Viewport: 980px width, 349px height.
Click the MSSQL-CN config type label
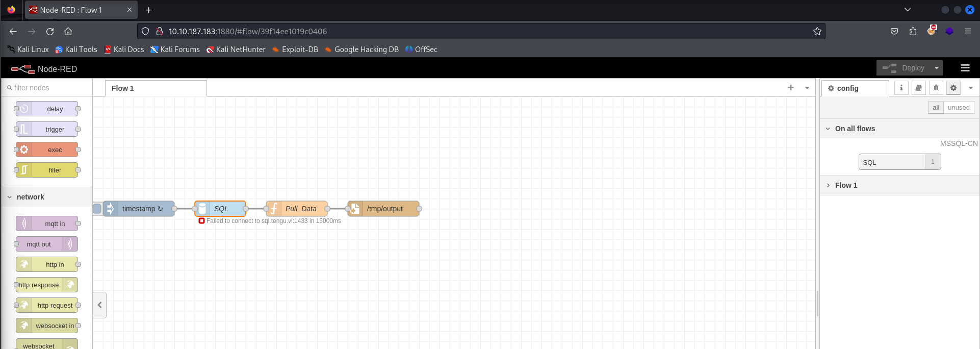959,143
